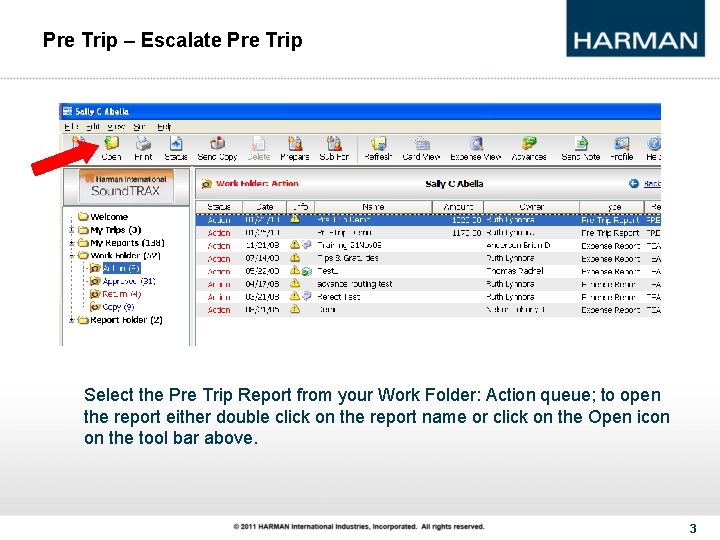Sort by the Owner column header
Image resolution: width=720 pixels, height=540 pixels.
[531, 207]
